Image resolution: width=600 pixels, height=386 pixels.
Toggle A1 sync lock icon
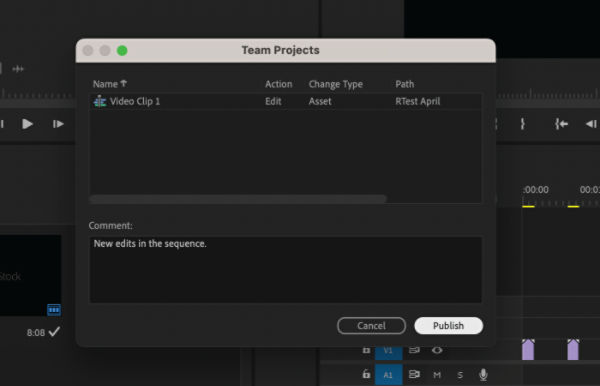(x=414, y=374)
